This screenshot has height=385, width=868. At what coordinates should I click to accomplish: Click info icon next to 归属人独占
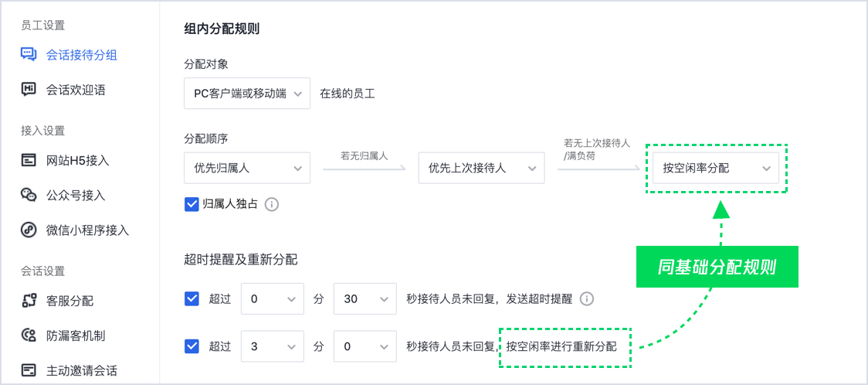pyautogui.click(x=271, y=204)
